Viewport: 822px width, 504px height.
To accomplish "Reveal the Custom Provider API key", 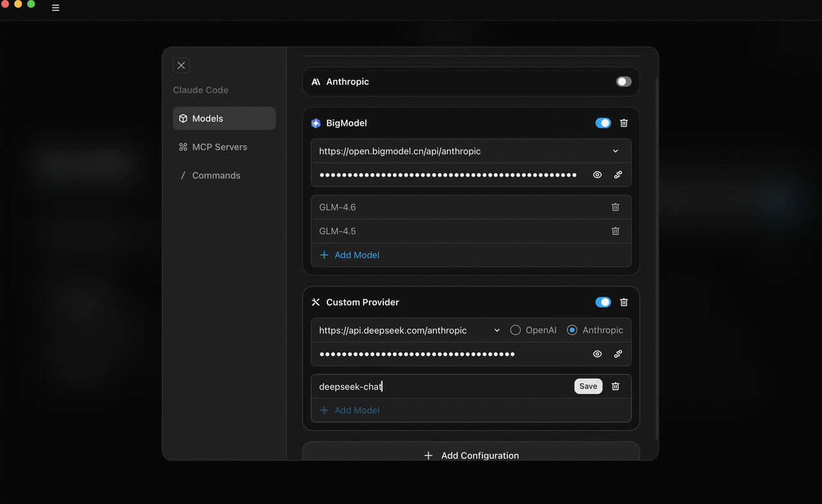I will pyautogui.click(x=597, y=354).
